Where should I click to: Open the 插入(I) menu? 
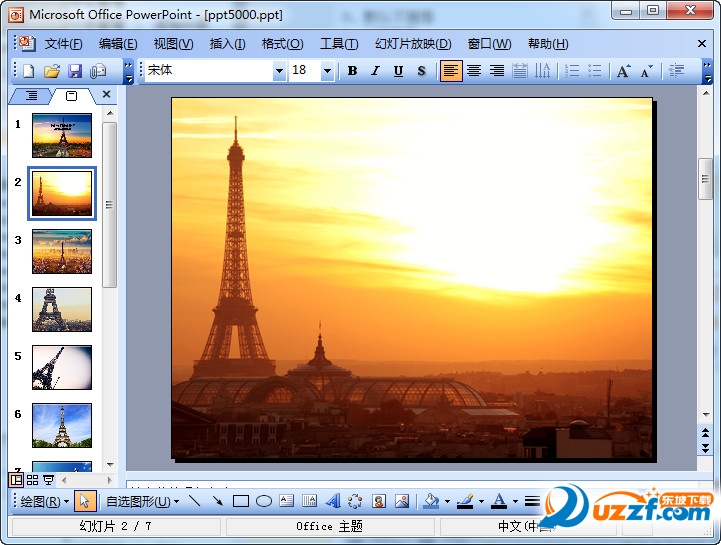point(227,44)
